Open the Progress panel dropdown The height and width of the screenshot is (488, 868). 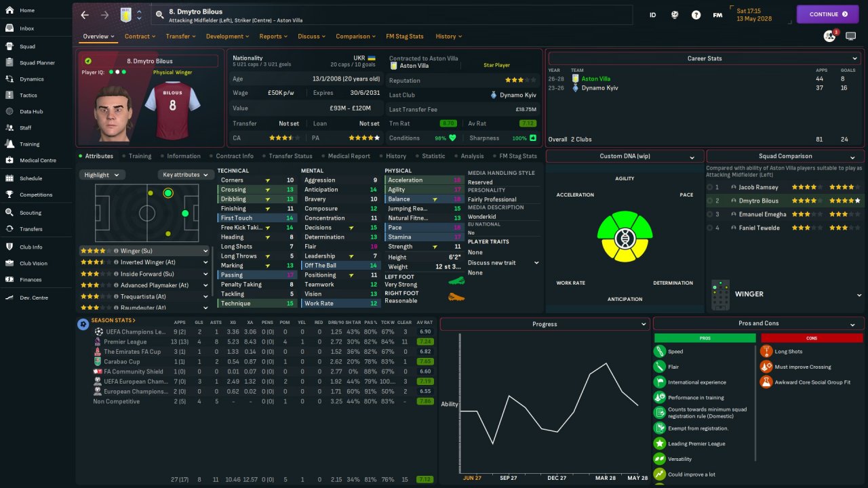click(644, 324)
